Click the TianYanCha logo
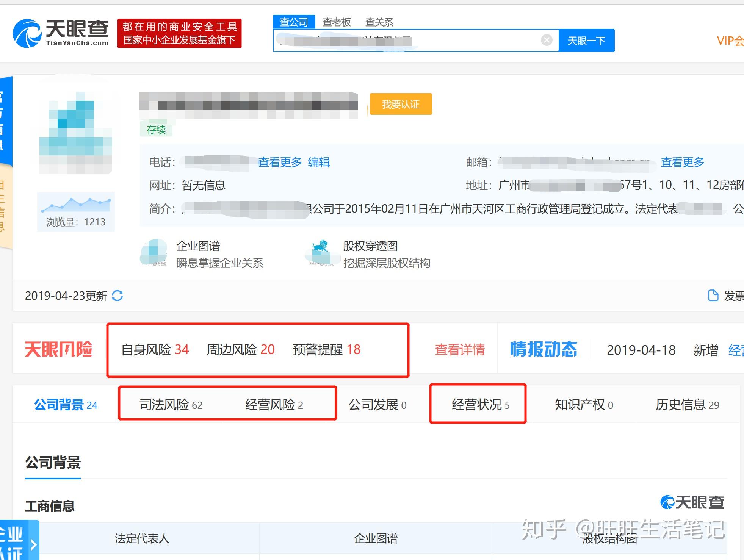The height and width of the screenshot is (560, 744). (x=61, y=33)
